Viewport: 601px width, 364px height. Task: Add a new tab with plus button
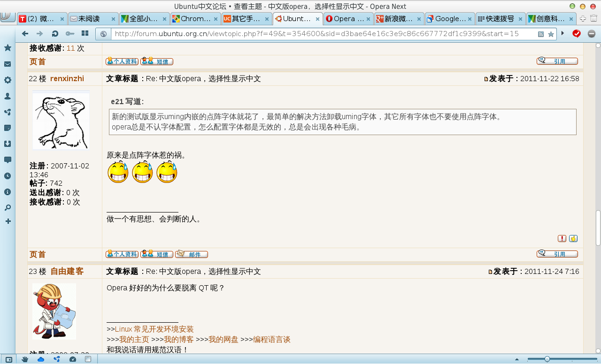click(583, 19)
